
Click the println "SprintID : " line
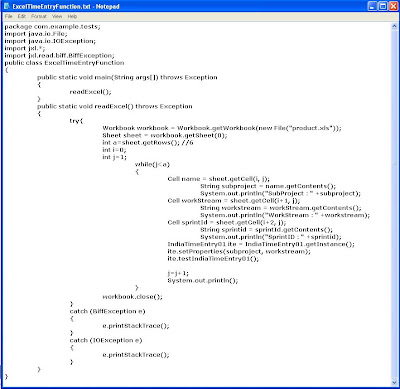[x=271, y=237]
